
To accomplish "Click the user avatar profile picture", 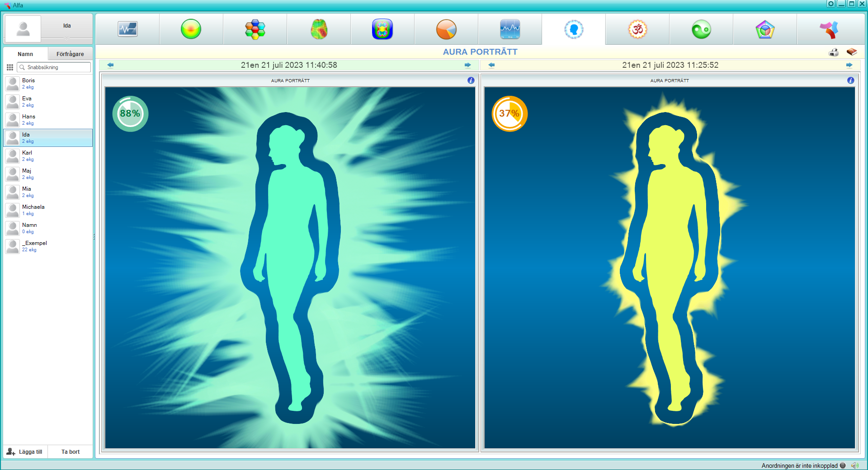I will tap(23, 28).
